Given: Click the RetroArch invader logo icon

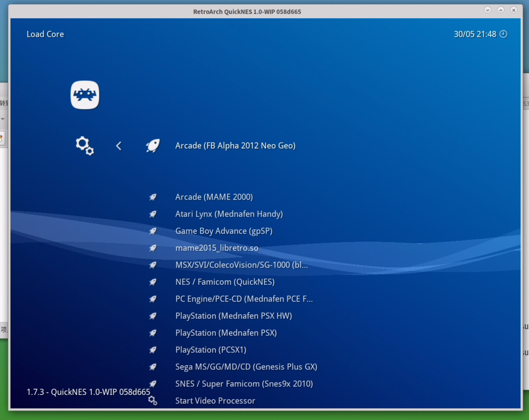Looking at the screenshot, I should tap(85, 95).
